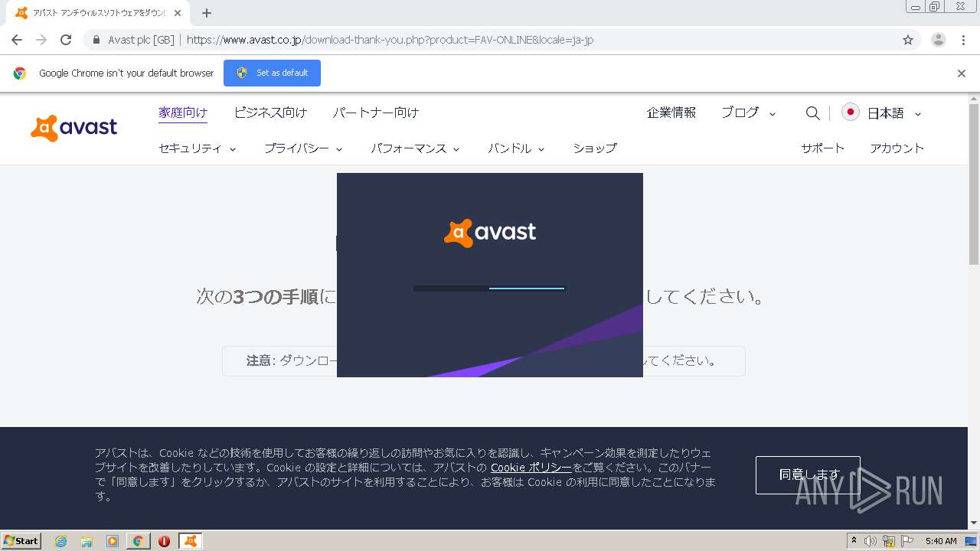Open the ショップ menu item
The image size is (980, 551).
(595, 148)
